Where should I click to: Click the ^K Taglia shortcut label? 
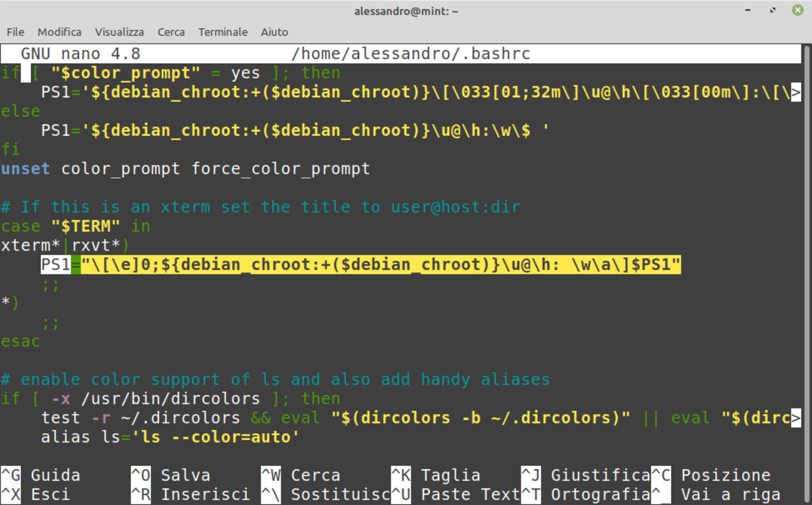click(436, 475)
